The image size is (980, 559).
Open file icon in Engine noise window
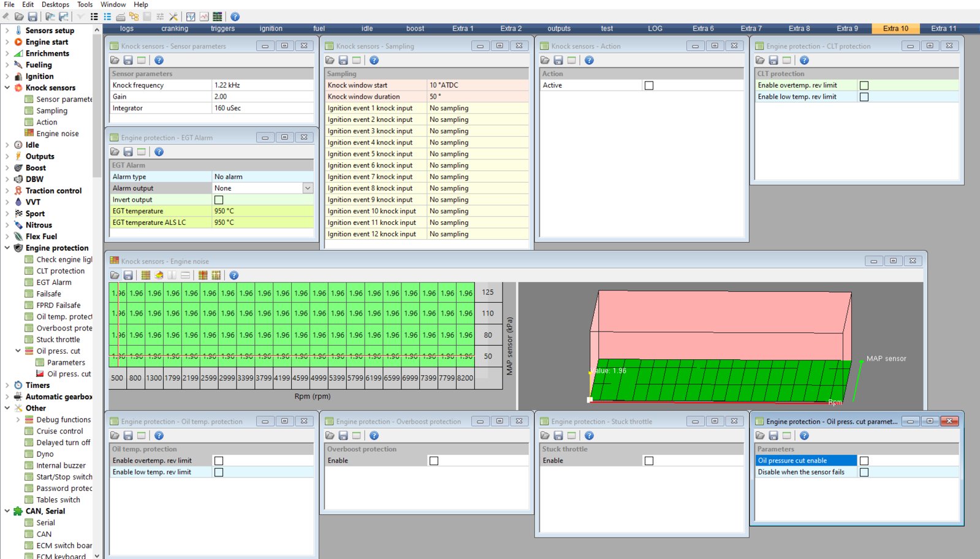pyautogui.click(x=115, y=275)
